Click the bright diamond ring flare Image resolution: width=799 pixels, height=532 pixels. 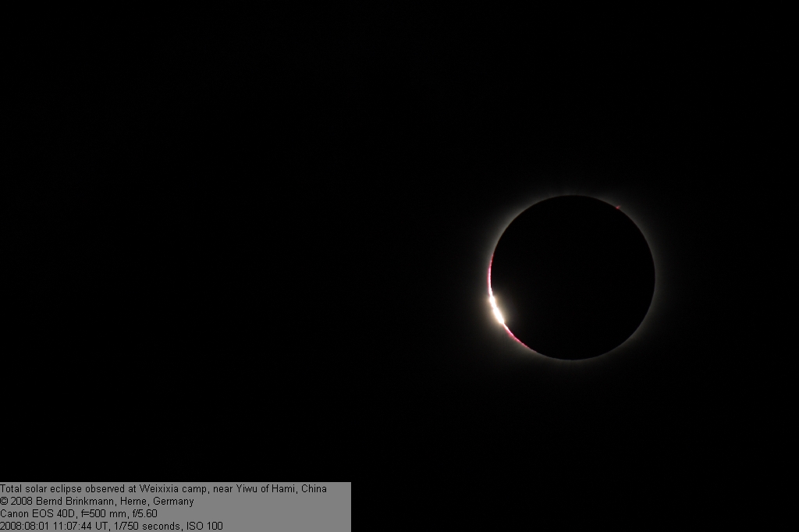point(496,310)
